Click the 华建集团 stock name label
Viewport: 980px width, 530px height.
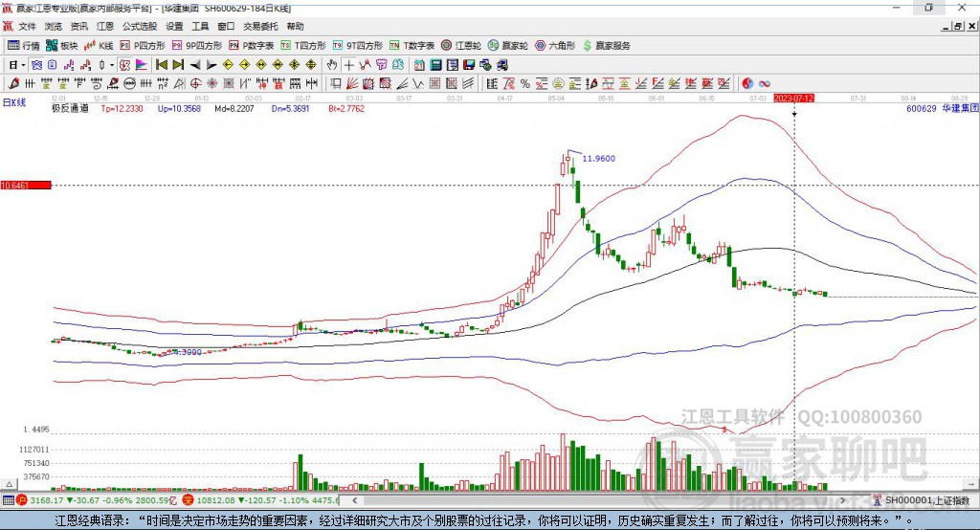click(960, 109)
